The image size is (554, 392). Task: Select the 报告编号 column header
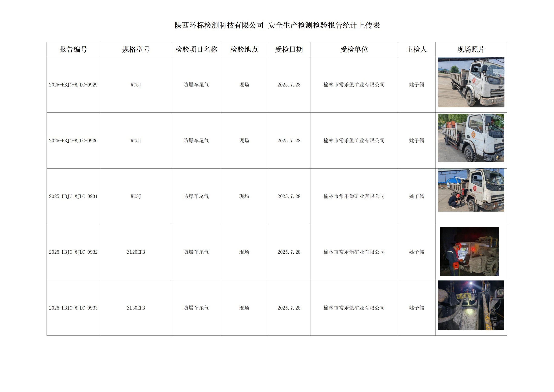coord(73,49)
